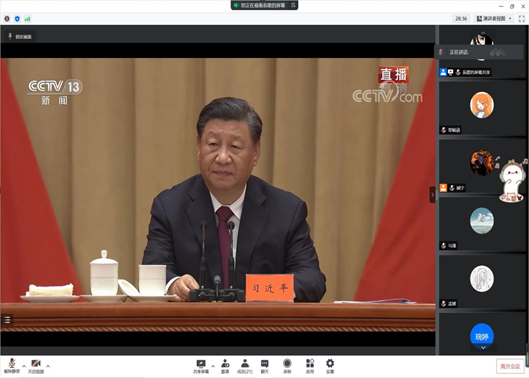Select the sky landscape avatar participant tile
The width and height of the screenshot is (529, 378).
482,224
